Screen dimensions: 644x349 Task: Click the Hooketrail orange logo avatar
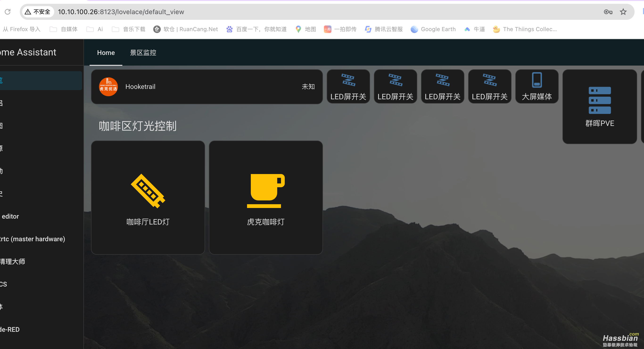tap(108, 87)
